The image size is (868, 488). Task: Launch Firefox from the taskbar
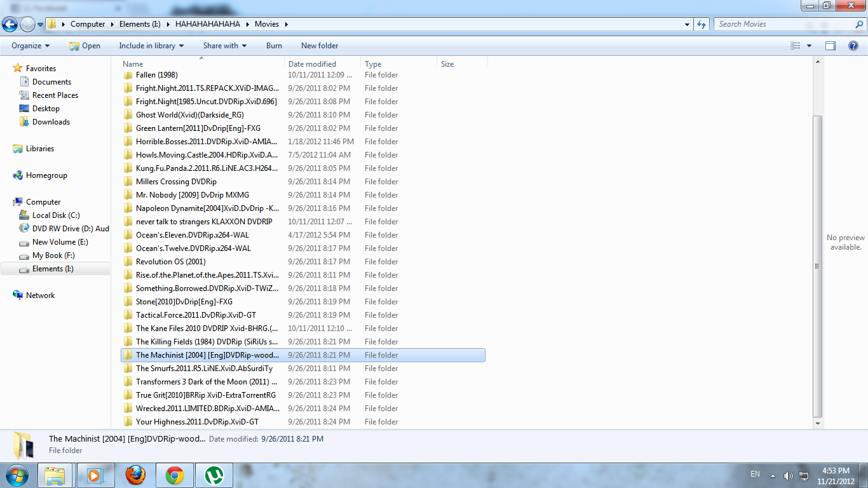point(135,475)
